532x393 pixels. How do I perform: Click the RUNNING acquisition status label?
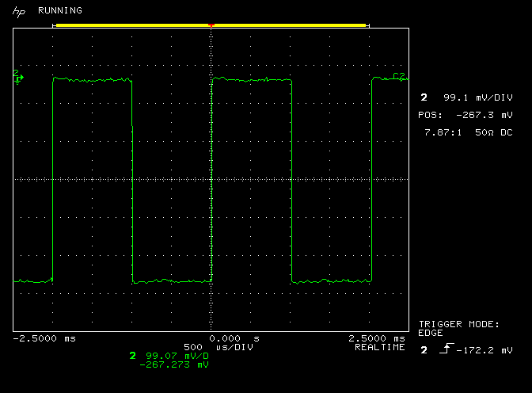click(59, 11)
